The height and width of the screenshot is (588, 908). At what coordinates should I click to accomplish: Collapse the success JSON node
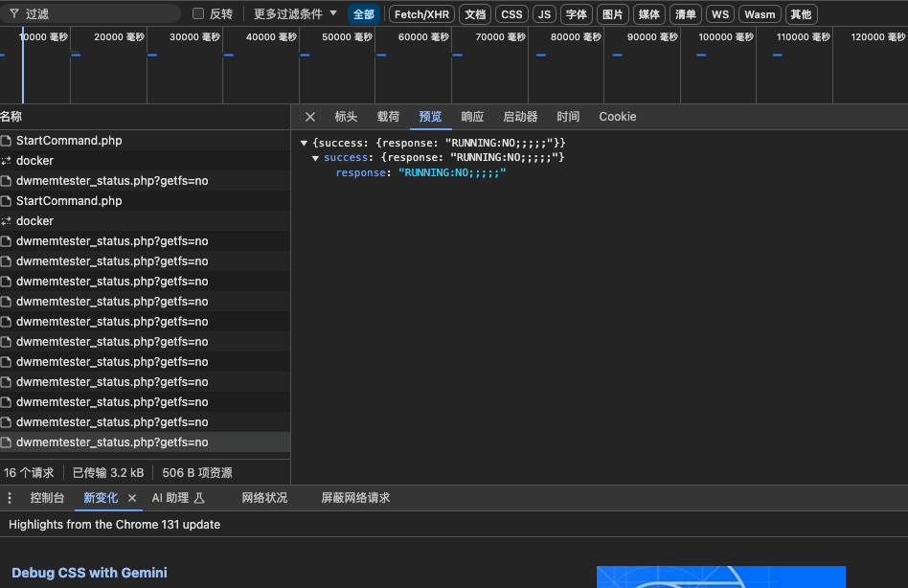[x=316, y=158]
